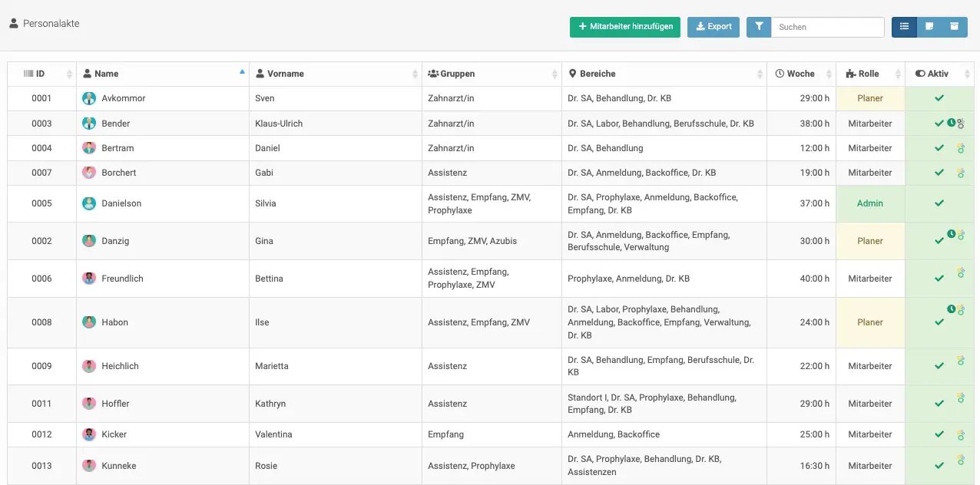Toggle active checkmark for Avkommor

pos(939,98)
